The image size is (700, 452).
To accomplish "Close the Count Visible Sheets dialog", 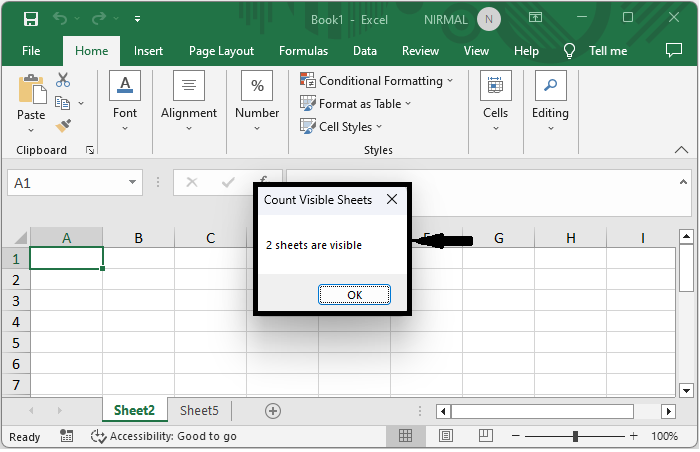I will click(392, 199).
